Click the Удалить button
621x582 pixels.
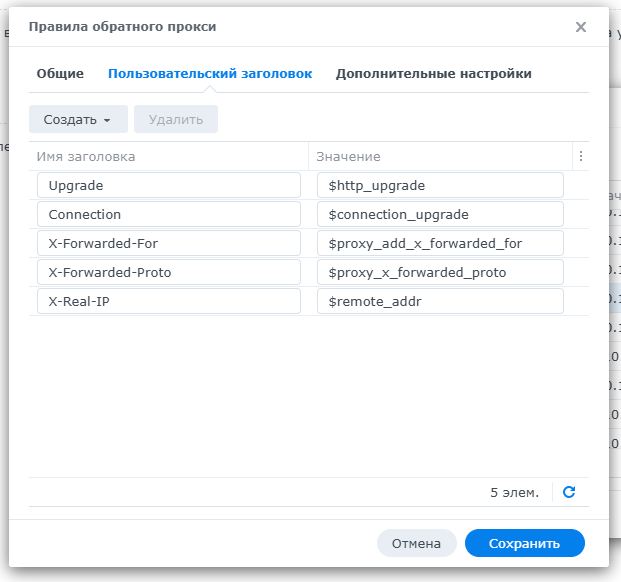click(x=176, y=119)
